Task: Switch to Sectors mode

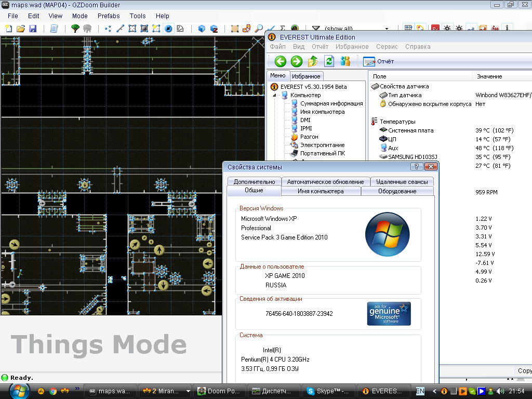Action: [x=132, y=29]
